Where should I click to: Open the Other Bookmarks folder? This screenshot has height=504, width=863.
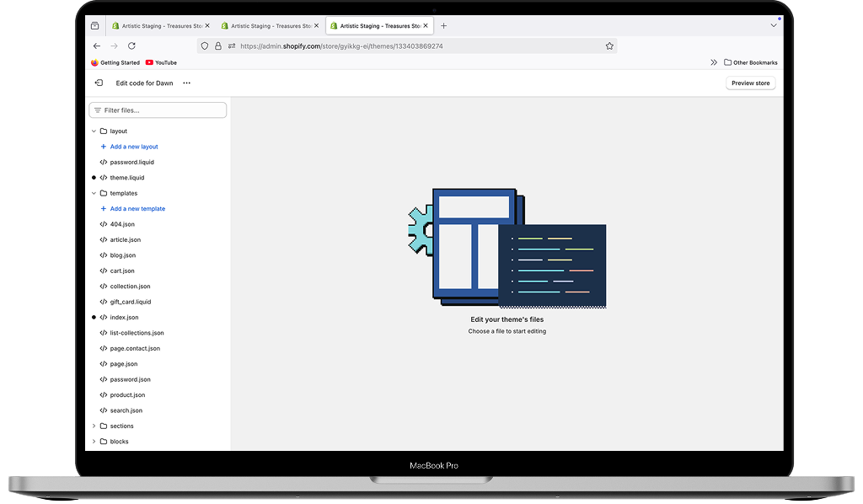[751, 62]
